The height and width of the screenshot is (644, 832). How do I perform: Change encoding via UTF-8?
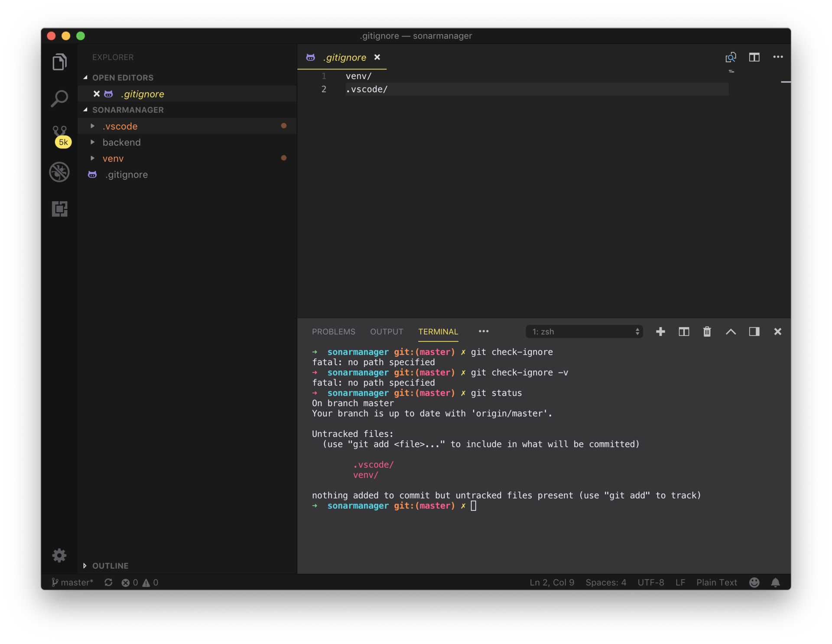tap(650, 582)
